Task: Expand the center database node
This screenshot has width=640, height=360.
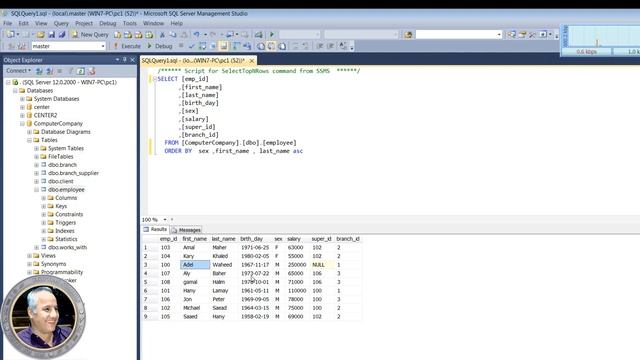Action: point(22,107)
